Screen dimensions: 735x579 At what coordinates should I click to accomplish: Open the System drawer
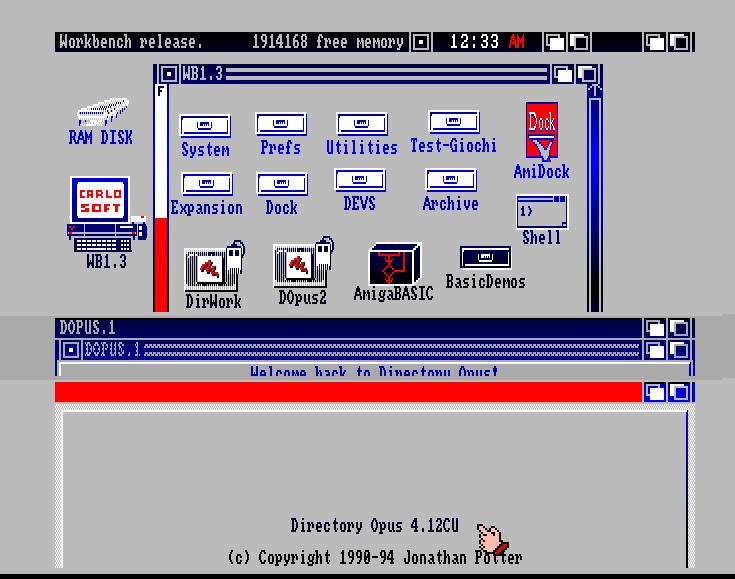205,127
